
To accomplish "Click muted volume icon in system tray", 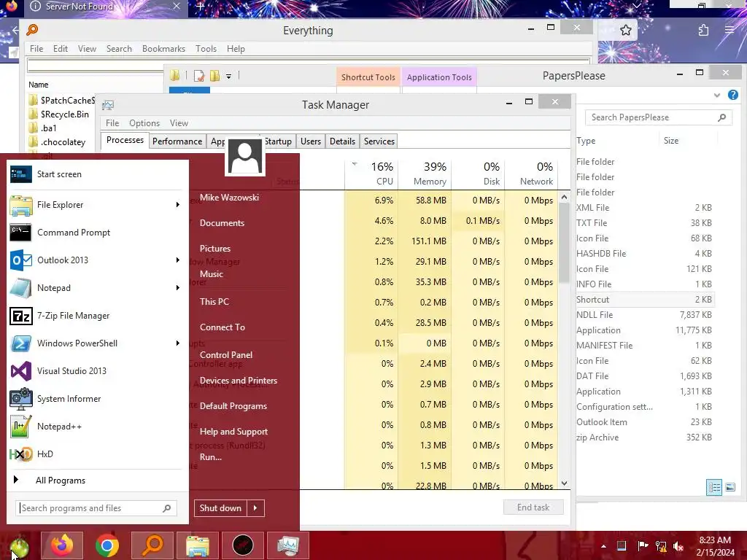I will 679,546.
